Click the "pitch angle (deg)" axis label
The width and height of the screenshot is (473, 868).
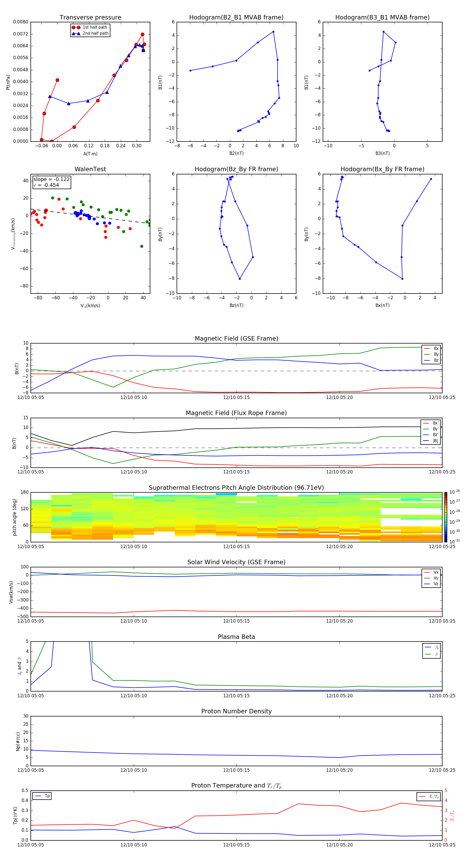14,517
